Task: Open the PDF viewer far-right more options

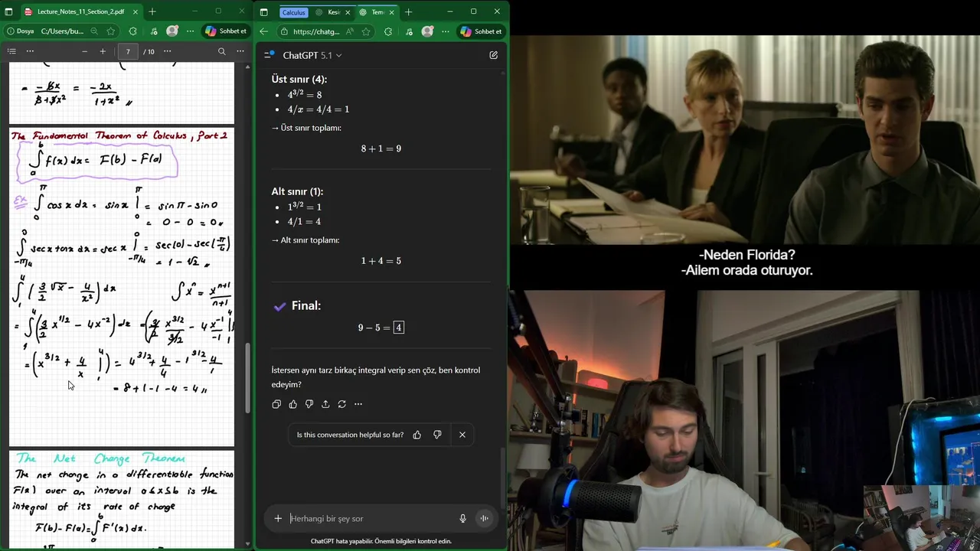Action: (240, 51)
